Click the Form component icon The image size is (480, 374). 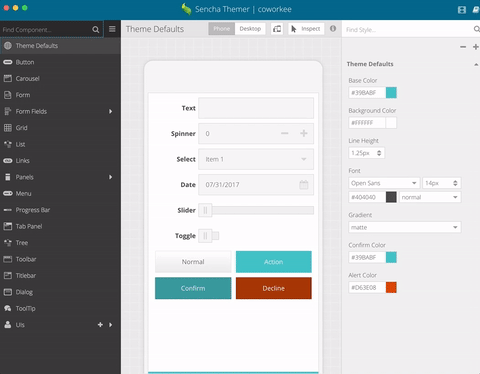point(8,95)
